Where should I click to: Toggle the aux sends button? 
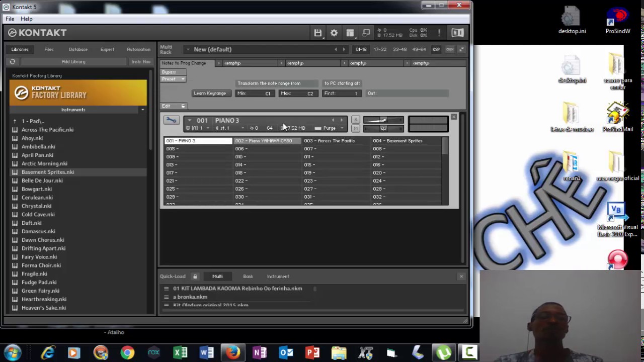(450, 49)
